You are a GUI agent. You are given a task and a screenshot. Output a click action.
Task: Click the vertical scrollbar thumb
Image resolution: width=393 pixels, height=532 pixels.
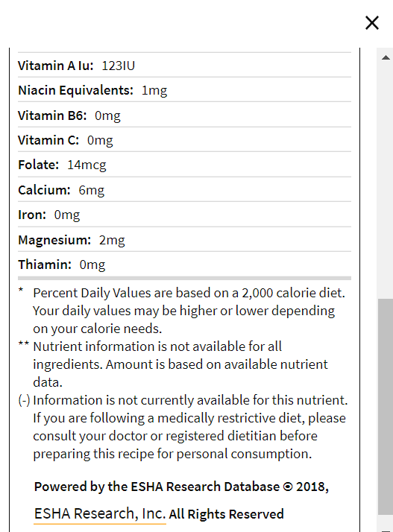386,407
